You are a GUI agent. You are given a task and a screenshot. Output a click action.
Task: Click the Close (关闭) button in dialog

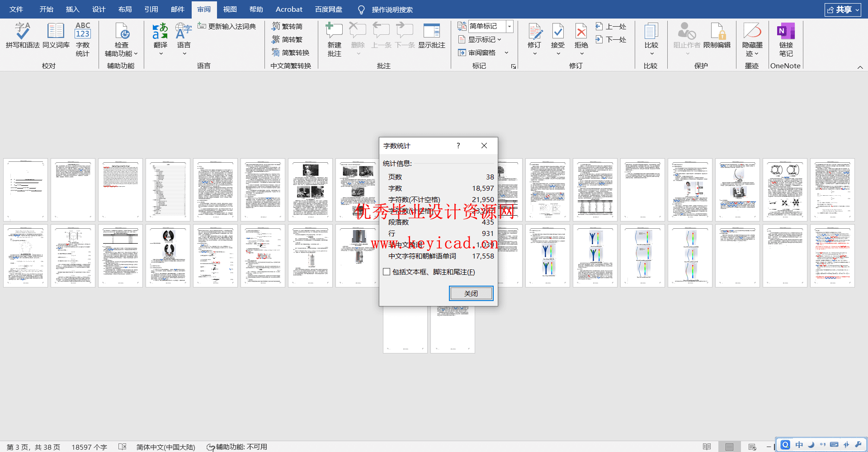[x=471, y=293]
